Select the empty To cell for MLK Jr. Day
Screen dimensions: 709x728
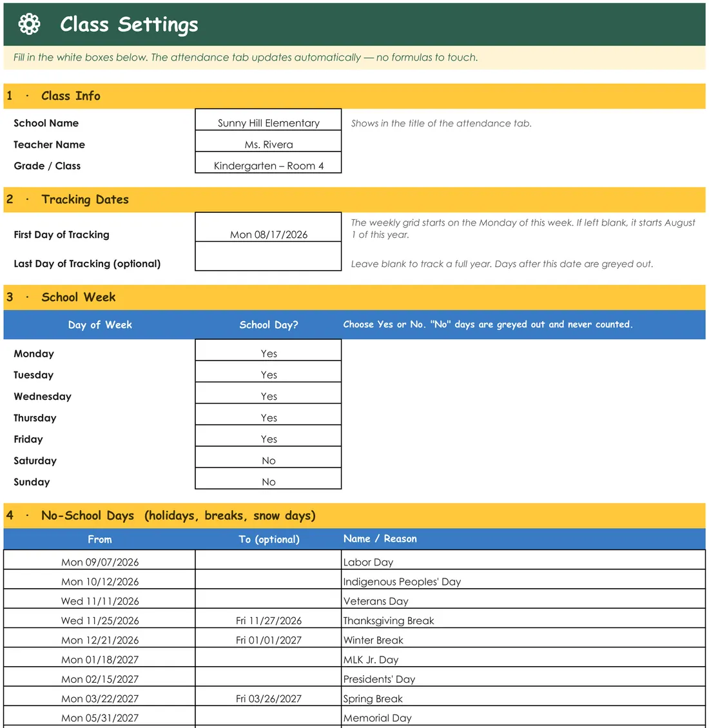click(x=268, y=658)
